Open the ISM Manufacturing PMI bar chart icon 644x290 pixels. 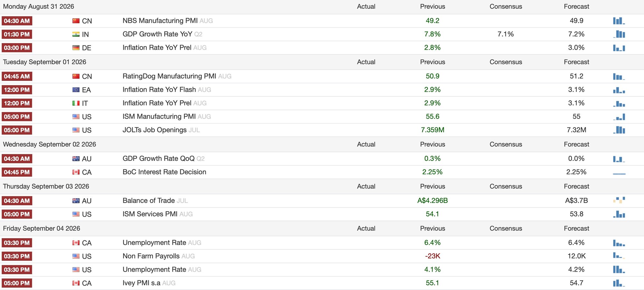tap(619, 117)
